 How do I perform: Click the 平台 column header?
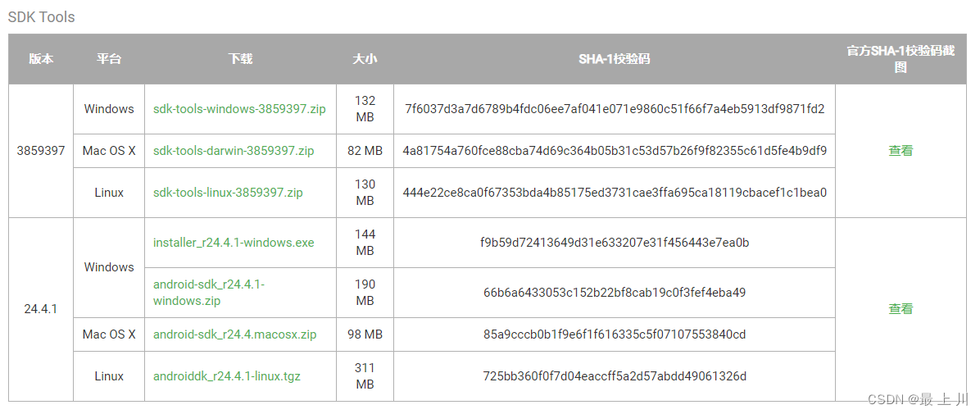[109, 59]
